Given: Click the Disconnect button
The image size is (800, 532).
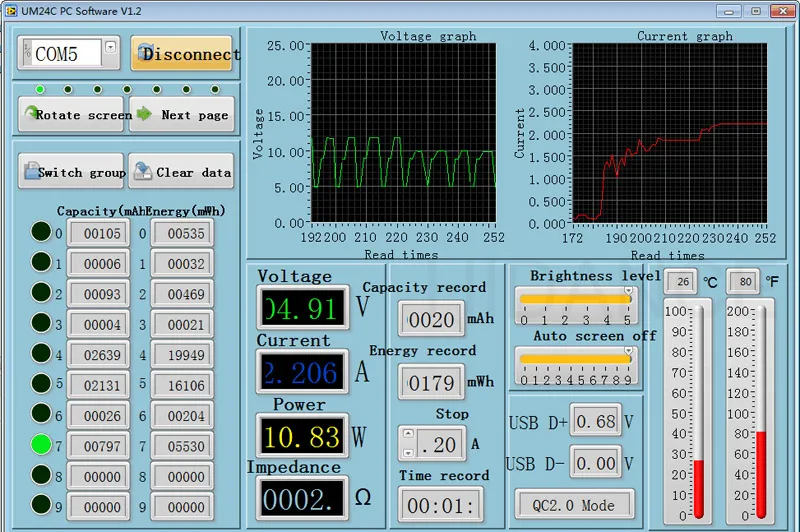Looking at the screenshot, I should (182, 53).
